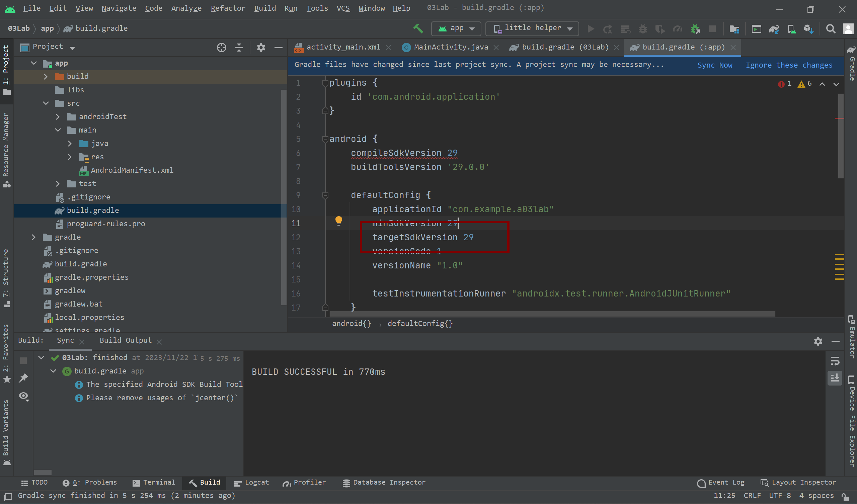Click the red error stripe marker
857x504 pixels.
839,118
